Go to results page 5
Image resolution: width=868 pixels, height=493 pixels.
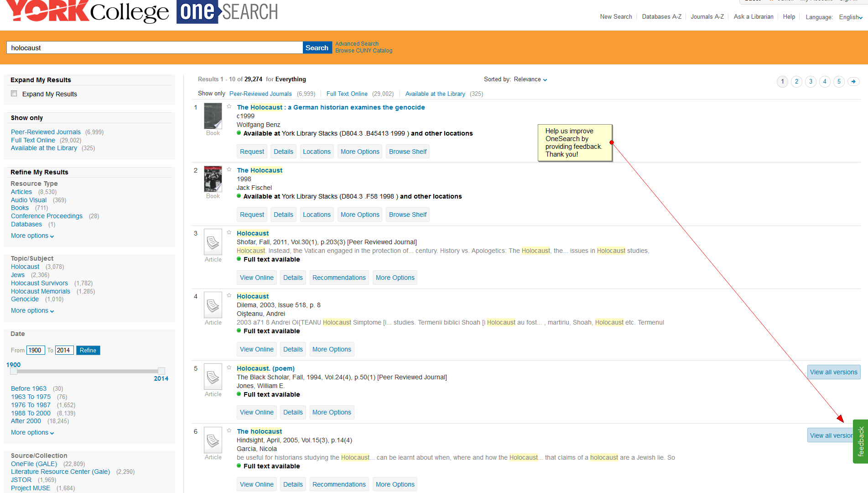(839, 81)
